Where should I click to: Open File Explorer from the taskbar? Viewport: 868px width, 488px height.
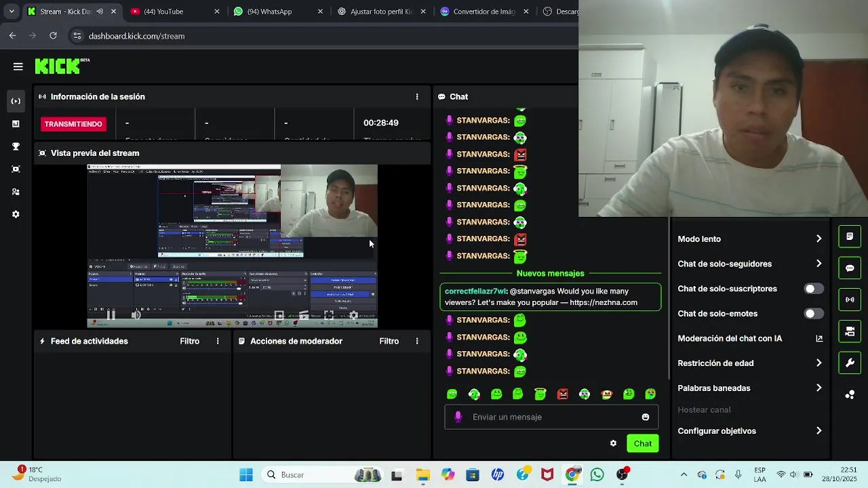point(423,474)
